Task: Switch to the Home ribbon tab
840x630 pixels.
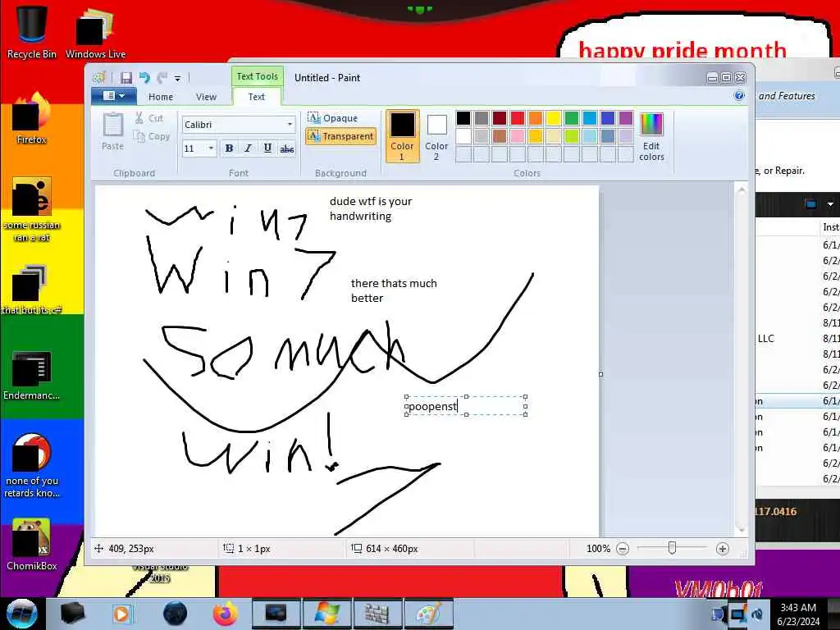Action: coord(161,97)
